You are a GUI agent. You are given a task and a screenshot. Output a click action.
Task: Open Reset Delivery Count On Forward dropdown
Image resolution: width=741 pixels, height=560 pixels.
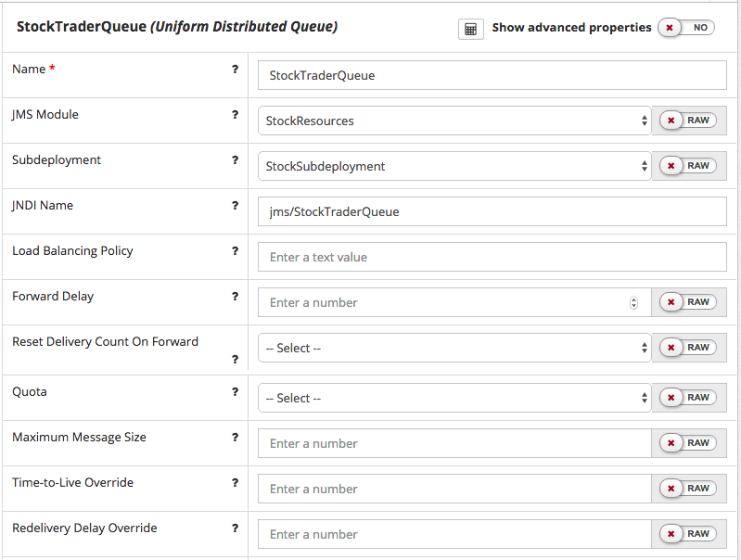(x=454, y=348)
